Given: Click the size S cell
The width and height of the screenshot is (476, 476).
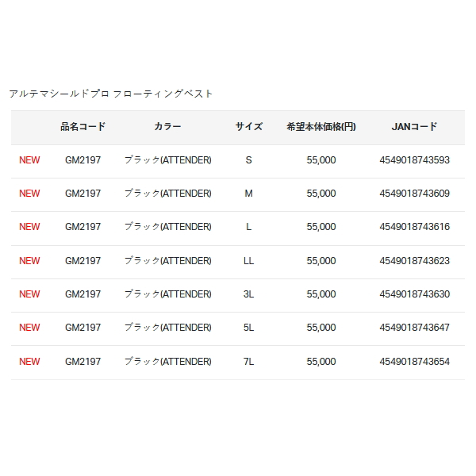Looking at the screenshot, I should pos(248,160).
